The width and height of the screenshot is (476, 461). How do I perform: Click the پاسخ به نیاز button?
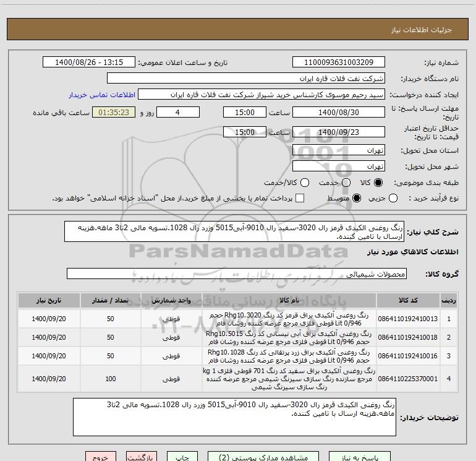360,457
